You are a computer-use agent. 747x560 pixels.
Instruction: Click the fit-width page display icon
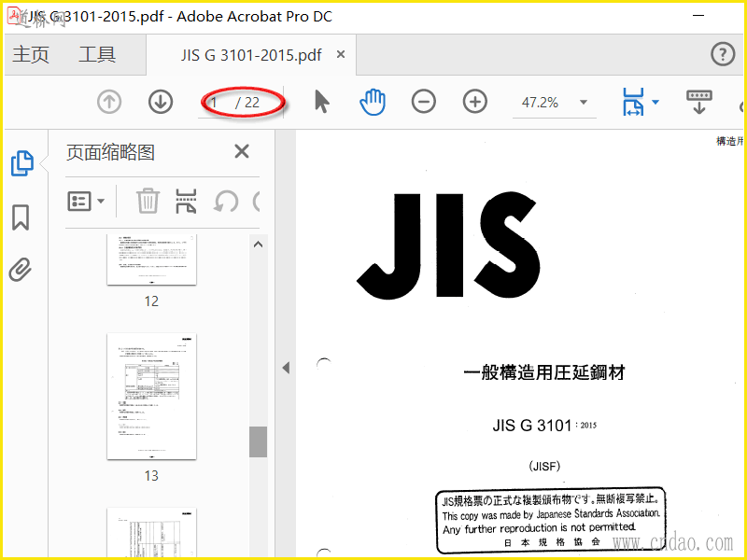click(x=633, y=102)
